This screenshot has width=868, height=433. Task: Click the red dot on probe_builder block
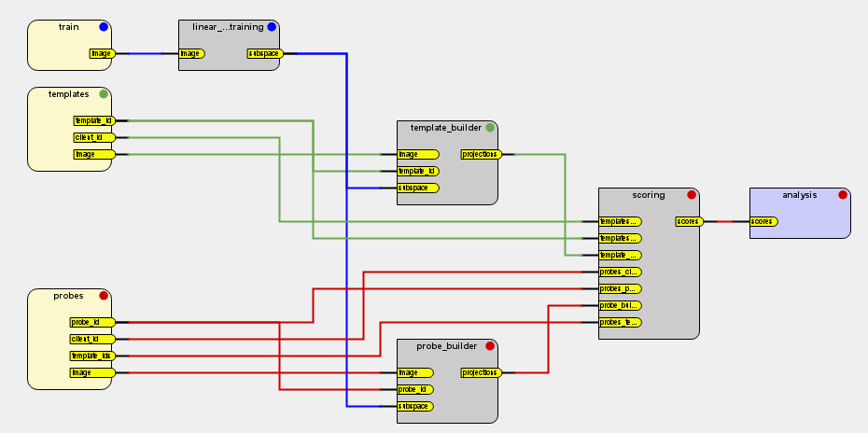[x=490, y=345]
